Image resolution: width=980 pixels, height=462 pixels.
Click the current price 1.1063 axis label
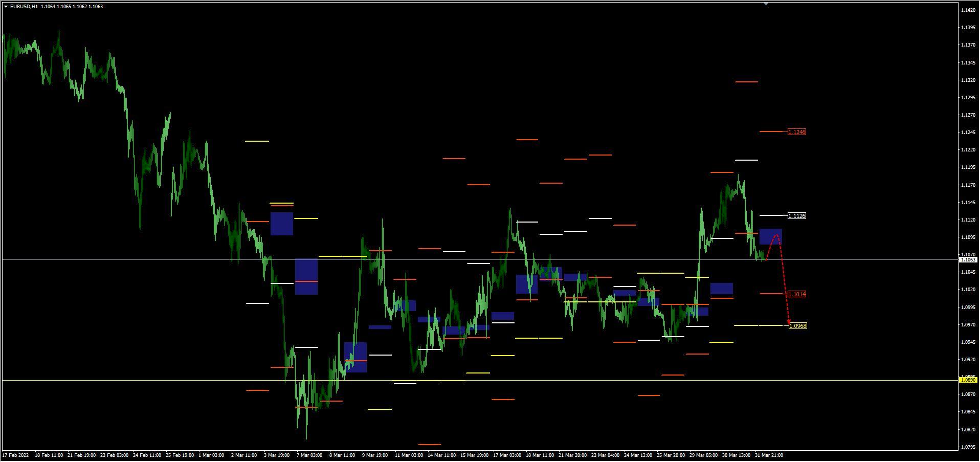tap(968, 260)
